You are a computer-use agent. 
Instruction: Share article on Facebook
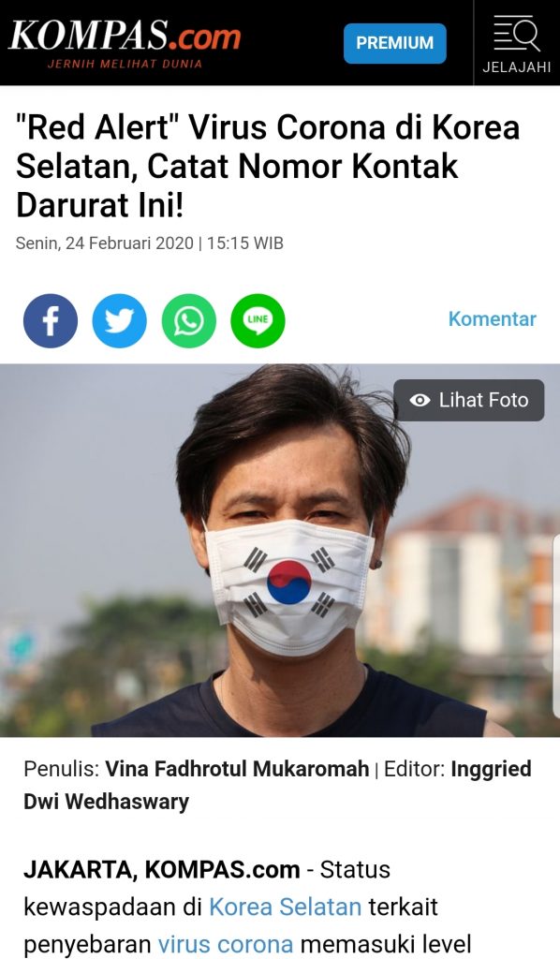51,320
